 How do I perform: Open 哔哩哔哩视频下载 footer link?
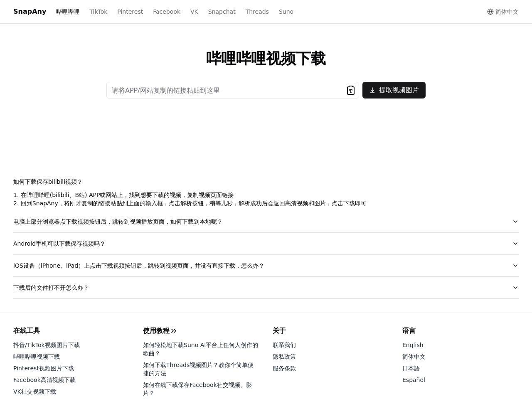(x=37, y=357)
